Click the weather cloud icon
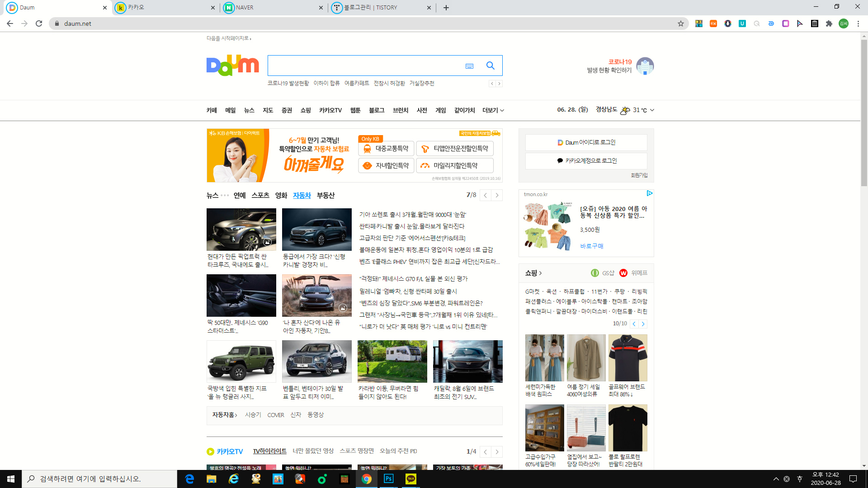868x488 pixels. [x=625, y=110]
